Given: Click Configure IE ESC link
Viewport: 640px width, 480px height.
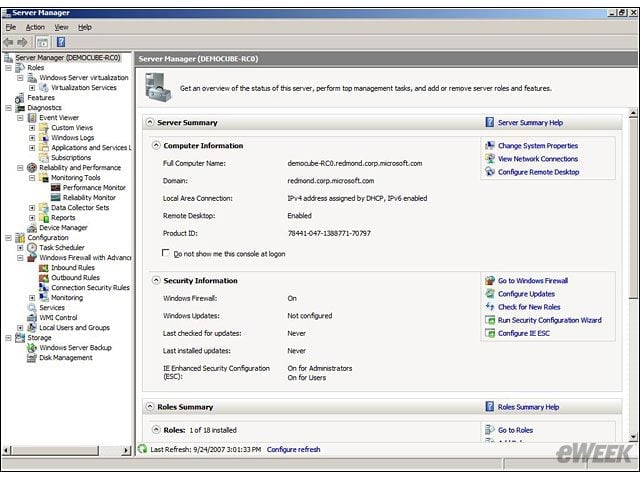Looking at the screenshot, I should [524, 333].
